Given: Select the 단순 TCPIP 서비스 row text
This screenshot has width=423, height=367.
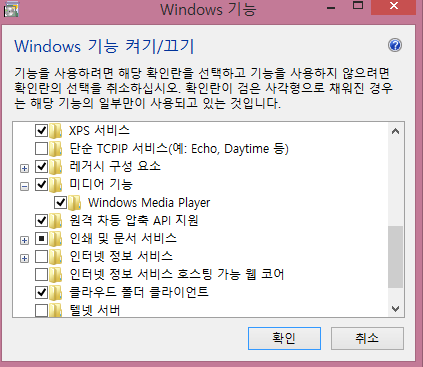Looking at the screenshot, I should coord(179,148).
